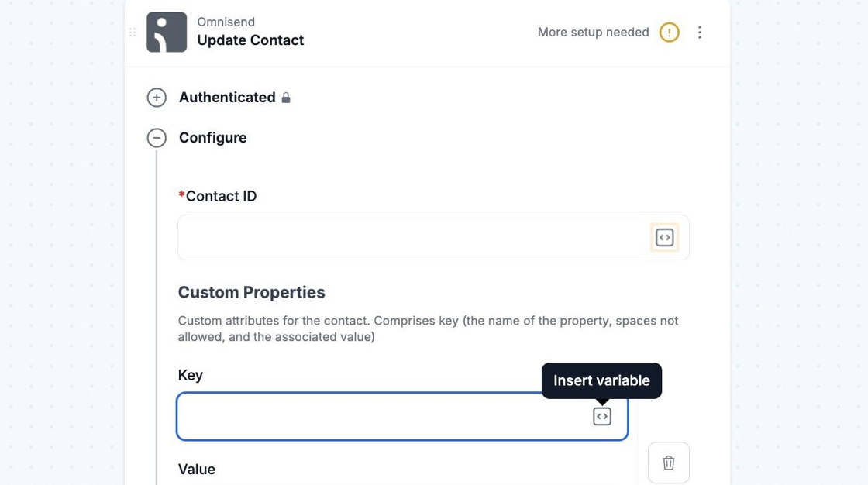
Task: Collapse the Configure section minus icon
Action: pyautogui.click(x=157, y=138)
